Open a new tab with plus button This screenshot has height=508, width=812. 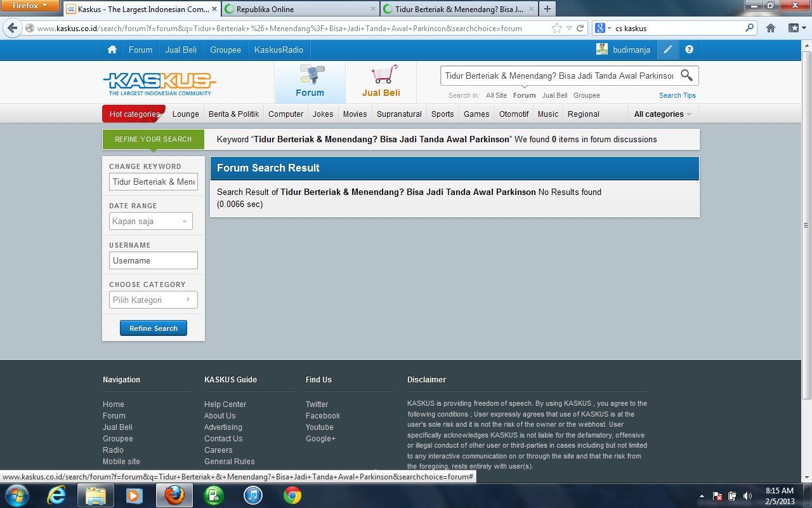click(547, 9)
